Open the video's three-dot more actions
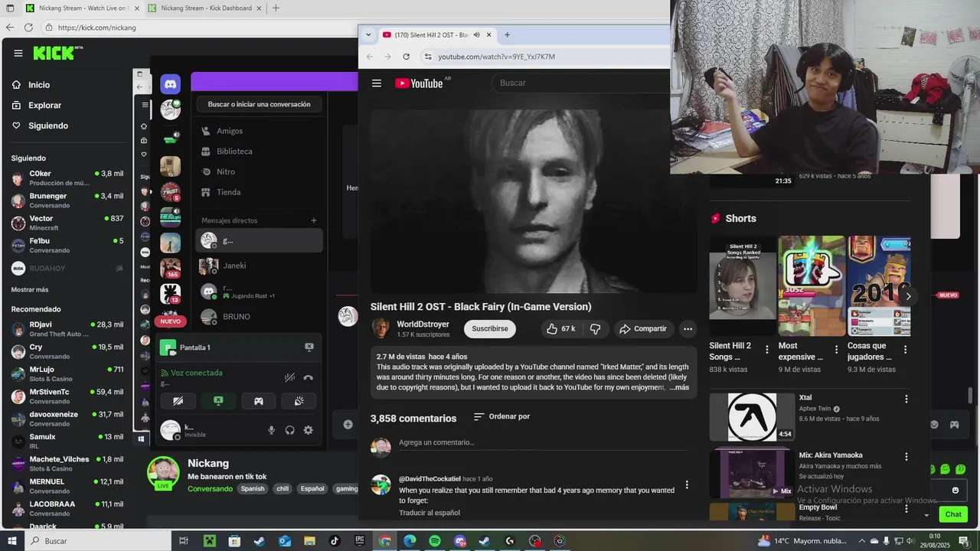 [x=688, y=329]
